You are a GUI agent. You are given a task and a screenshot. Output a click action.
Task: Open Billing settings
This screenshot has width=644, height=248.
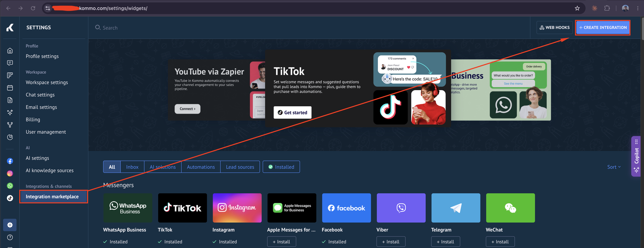(x=33, y=120)
